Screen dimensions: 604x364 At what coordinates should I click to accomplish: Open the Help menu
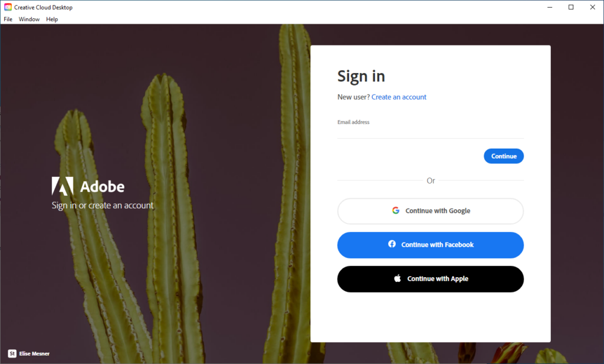[x=52, y=19]
